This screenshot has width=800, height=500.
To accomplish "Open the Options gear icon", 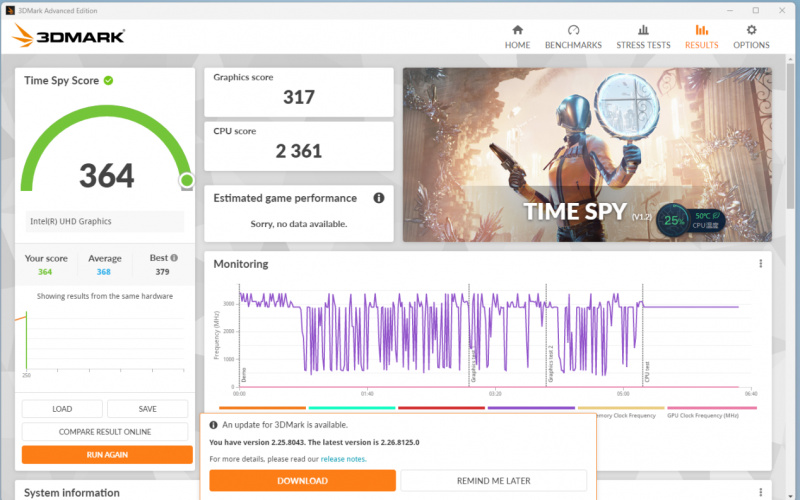I will (x=751, y=30).
